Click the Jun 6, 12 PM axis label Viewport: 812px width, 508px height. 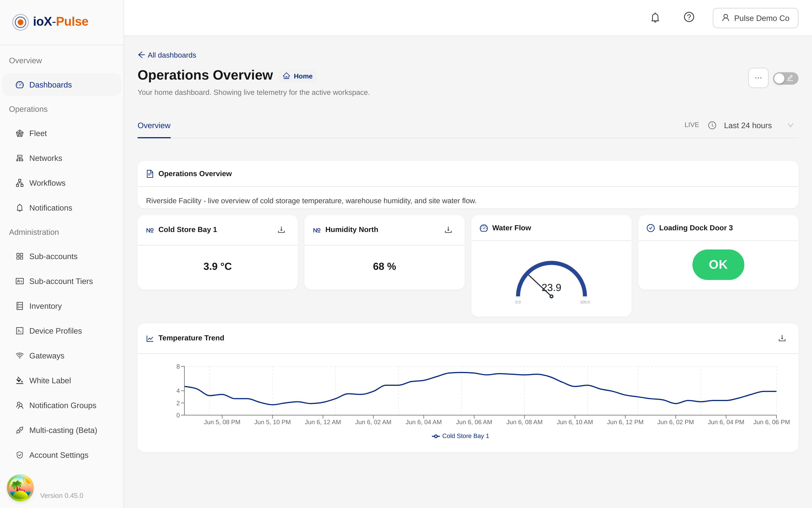(x=625, y=422)
